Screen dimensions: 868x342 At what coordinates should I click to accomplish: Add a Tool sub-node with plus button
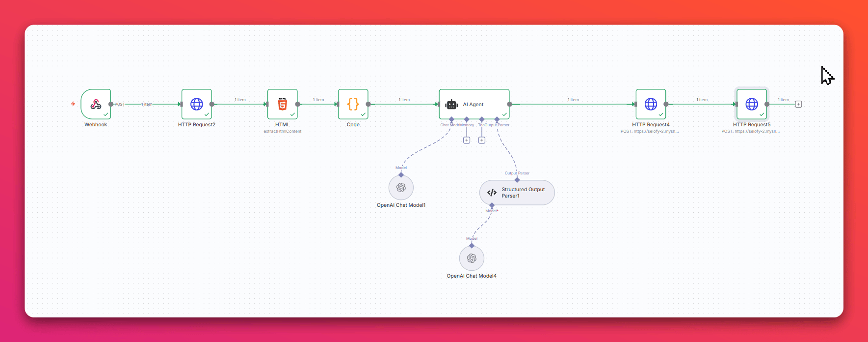click(x=482, y=140)
